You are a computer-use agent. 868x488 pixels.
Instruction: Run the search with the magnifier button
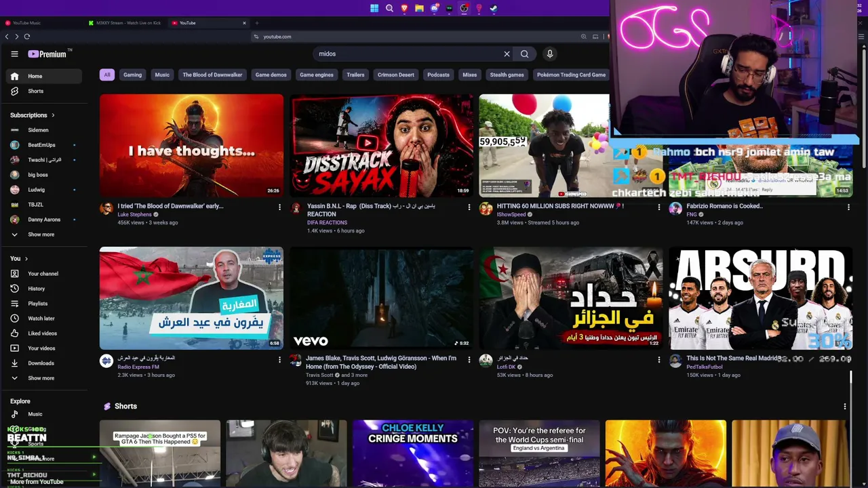click(525, 54)
